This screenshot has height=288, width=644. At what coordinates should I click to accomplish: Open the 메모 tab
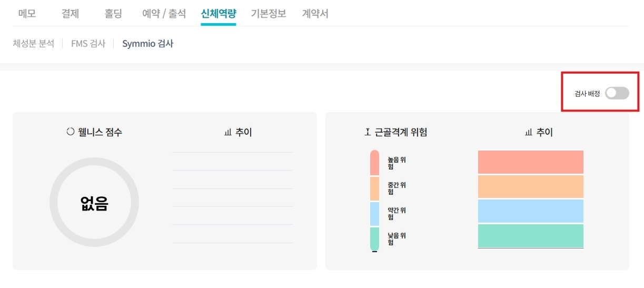[x=27, y=14]
